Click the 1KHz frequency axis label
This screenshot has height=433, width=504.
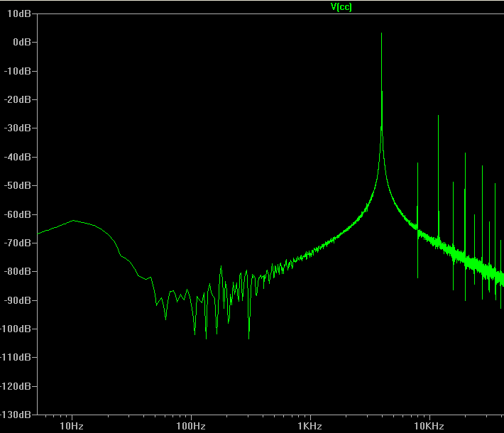310,426
